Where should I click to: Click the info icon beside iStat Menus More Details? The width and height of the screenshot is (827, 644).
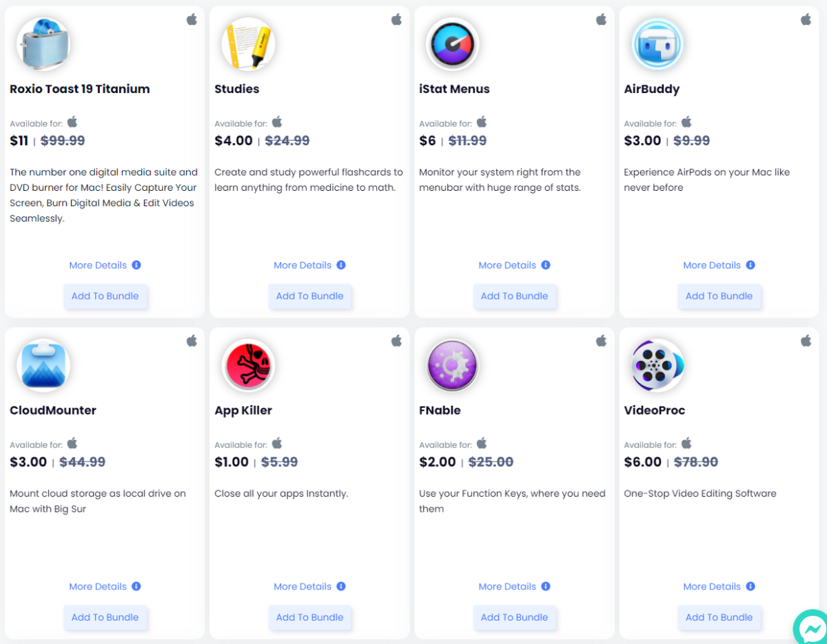(x=546, y=265)
